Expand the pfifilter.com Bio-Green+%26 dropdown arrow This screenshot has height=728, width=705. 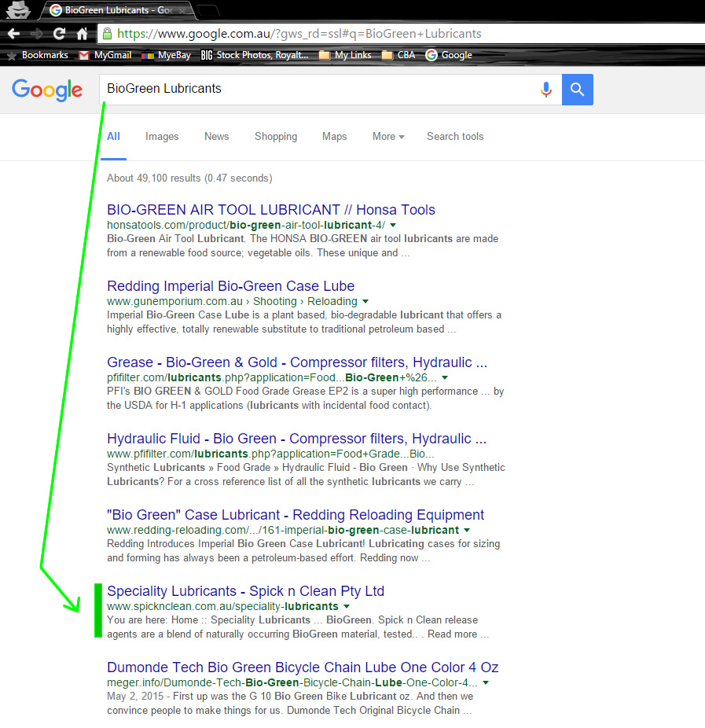pos(445,377)
